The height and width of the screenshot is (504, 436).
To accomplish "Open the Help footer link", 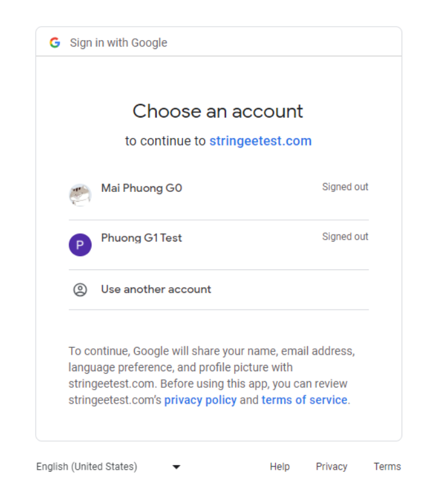I will point(280,467).
